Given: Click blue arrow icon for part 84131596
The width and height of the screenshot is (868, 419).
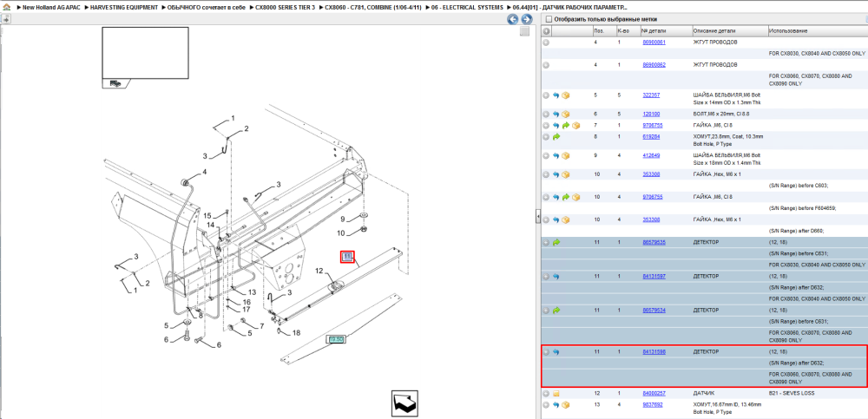Looking at the screenshot, I should pyautogui.click(x=556, y=352).
